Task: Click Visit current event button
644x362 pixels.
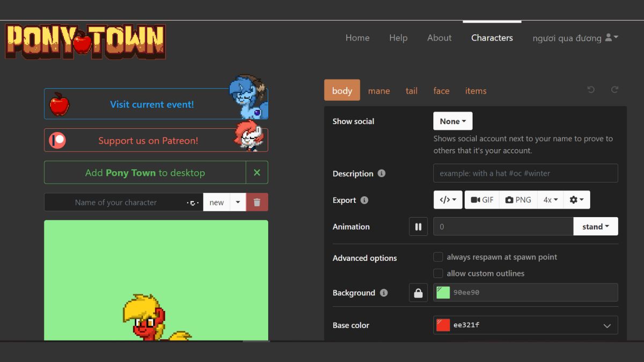Action: tap(152, 105)
